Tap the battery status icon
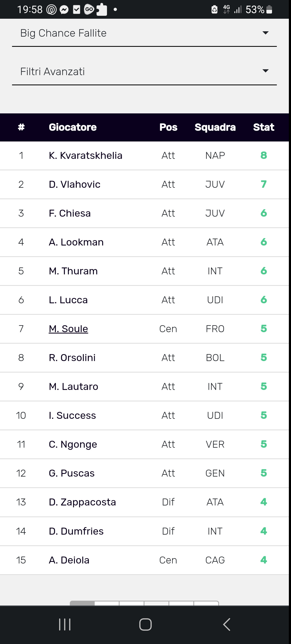291x644 pixels. point(269,10)
